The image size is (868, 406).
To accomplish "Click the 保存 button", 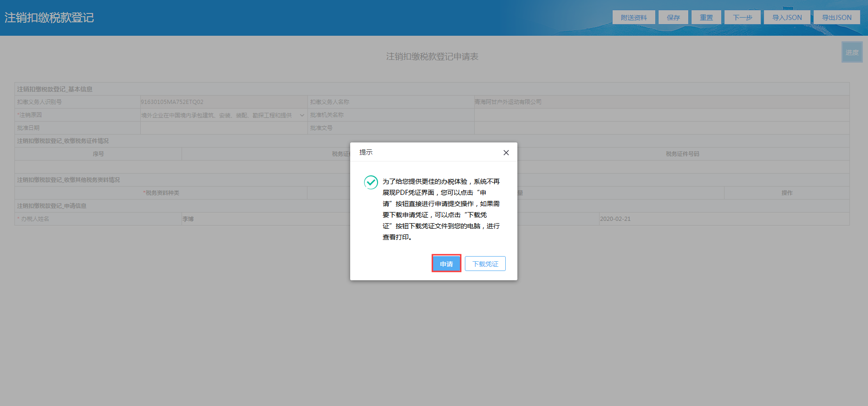I will [x=673, y=17].
